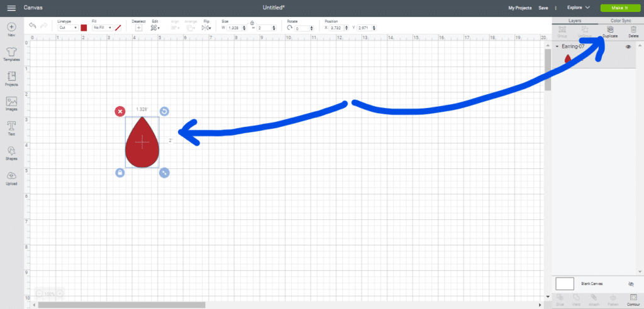
Task: Switch to the Color Sync tab
Action: 620,21
